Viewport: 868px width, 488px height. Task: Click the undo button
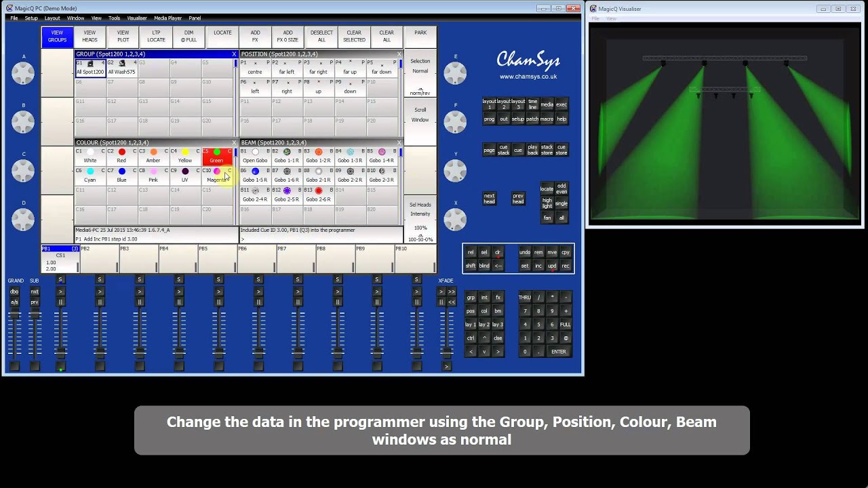[525, 252]
